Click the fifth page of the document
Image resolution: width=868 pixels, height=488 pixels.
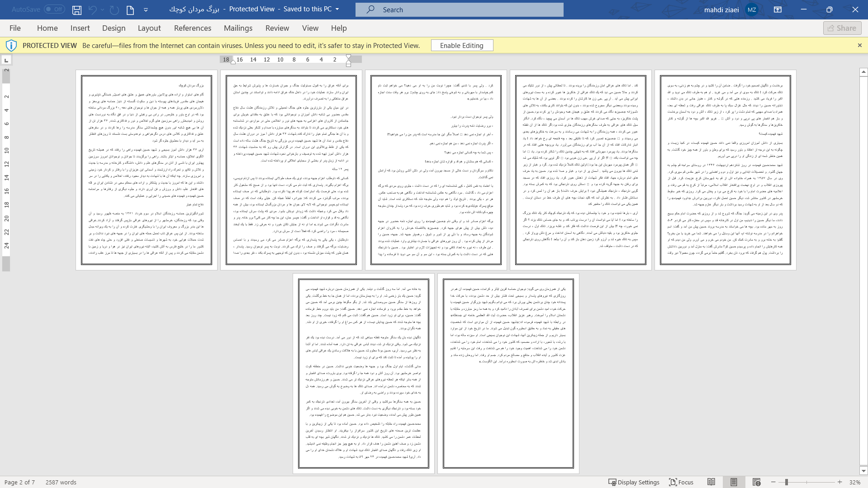tap(726, 170)
